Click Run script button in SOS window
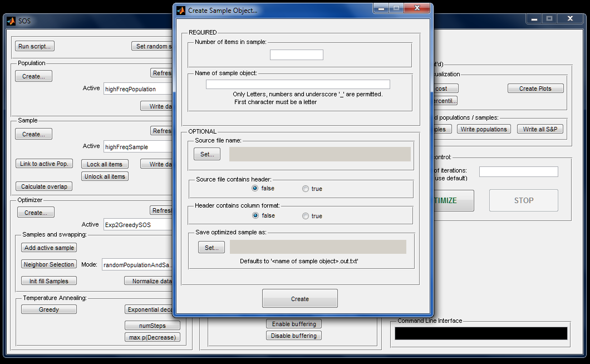 pyautogui.click(x=35, y=46)
